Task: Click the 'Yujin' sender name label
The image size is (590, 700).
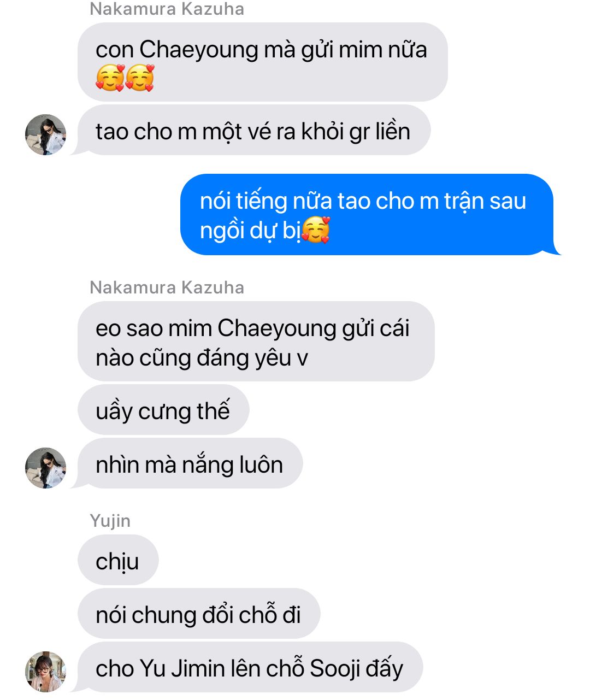Action: click(x=110, y=521)
